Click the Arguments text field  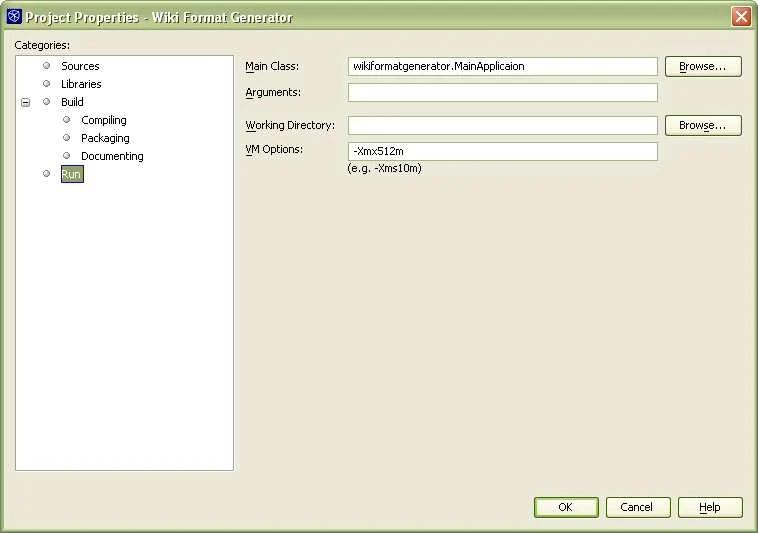point(502,92)
